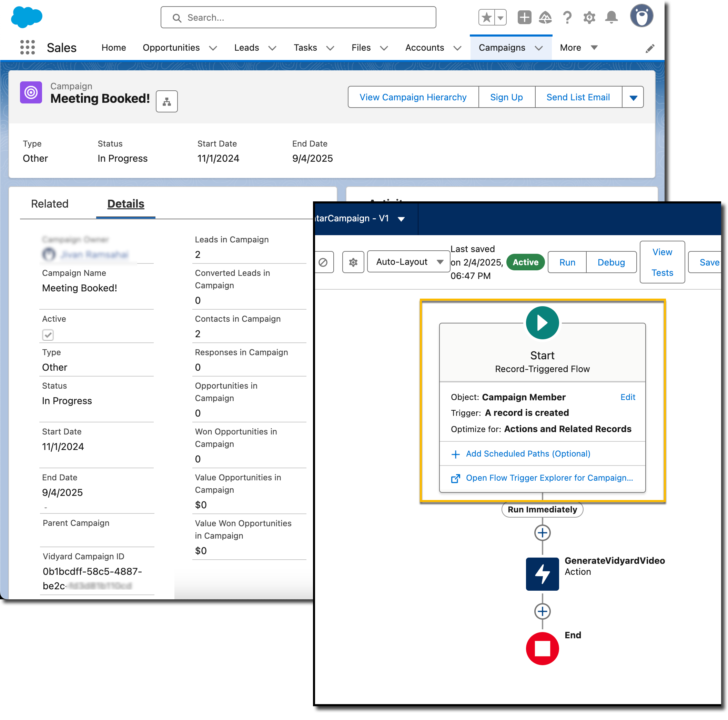Expand more actions arrow next to Send List Email
The height and width of the screenshot is (720, 728).
pyautogui.click(x=633, y=98)
